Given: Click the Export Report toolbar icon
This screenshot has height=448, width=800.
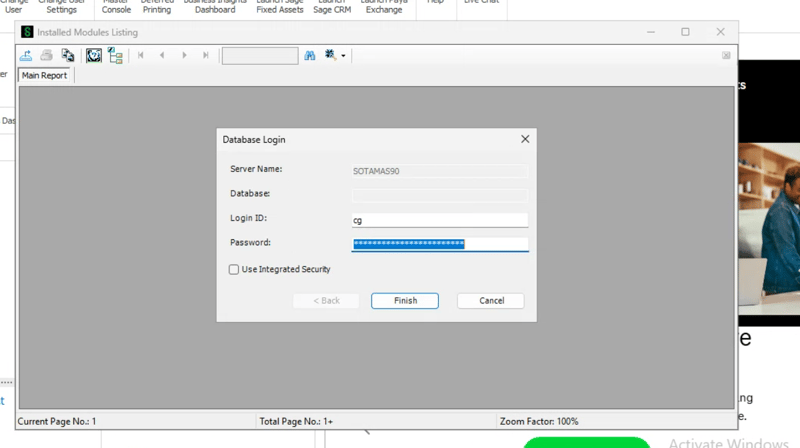Looking at the screenshot, I should (26, 56).
